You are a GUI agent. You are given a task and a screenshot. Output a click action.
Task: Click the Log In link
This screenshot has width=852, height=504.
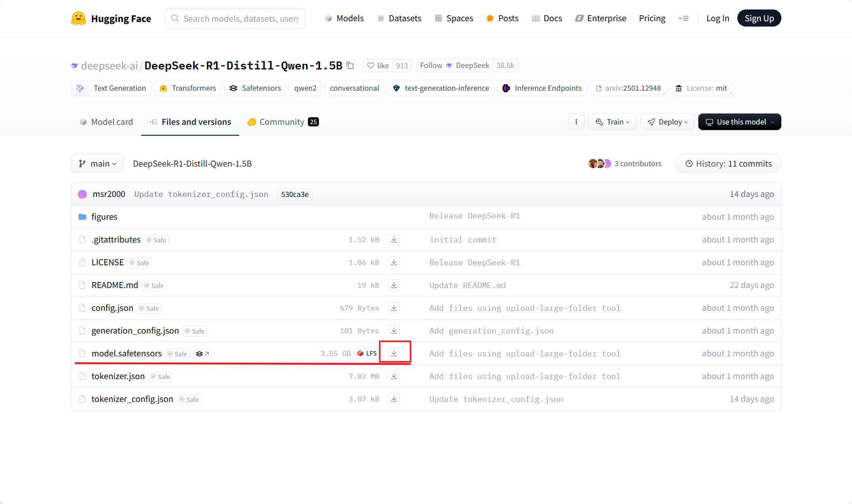coord(718,18)
